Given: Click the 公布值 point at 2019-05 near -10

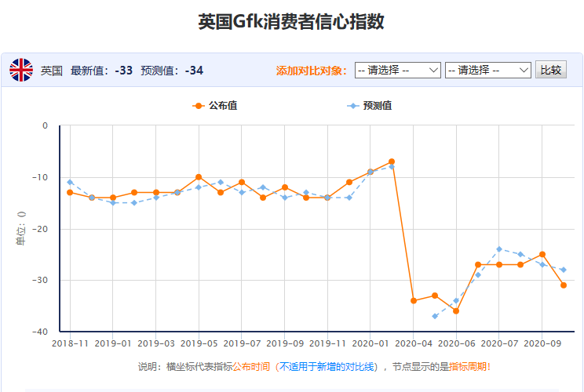Looking at the screenshot, I should pos(199,177).
